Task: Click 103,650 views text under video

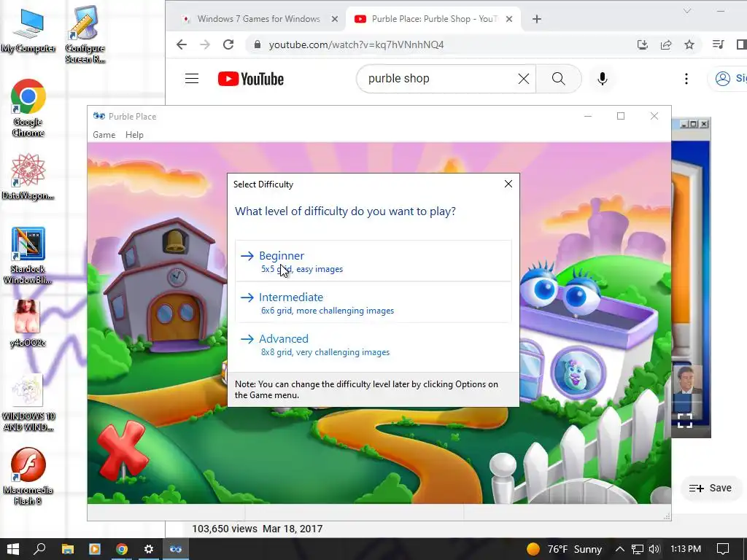Action: click(225, 529)
